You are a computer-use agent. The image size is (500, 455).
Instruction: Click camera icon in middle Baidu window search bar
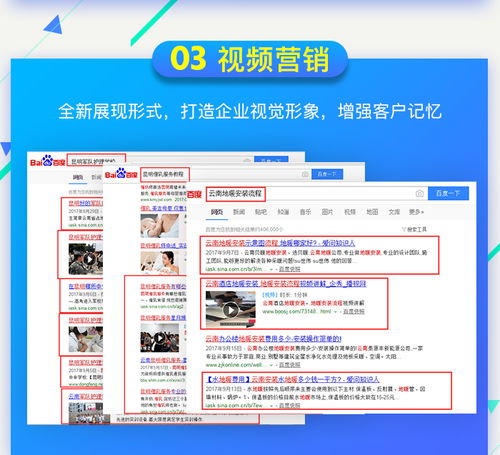[x=305, y=174]
